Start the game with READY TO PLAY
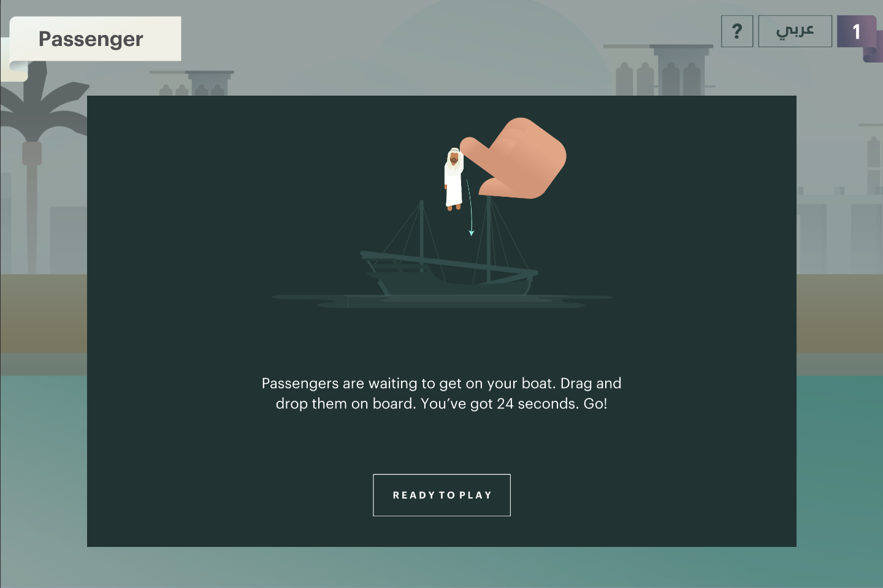Screen dimensions: 883x588 pos(442,495)
